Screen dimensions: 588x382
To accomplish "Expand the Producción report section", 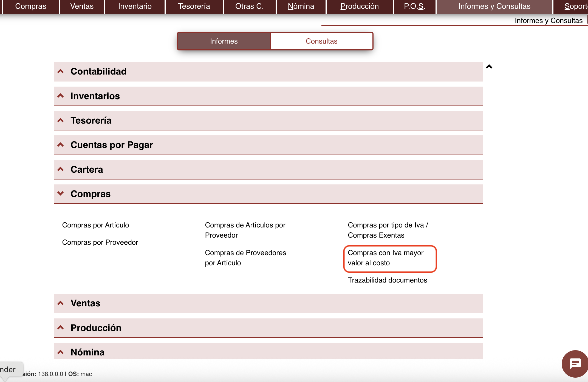I will click(x=96, y=328).
